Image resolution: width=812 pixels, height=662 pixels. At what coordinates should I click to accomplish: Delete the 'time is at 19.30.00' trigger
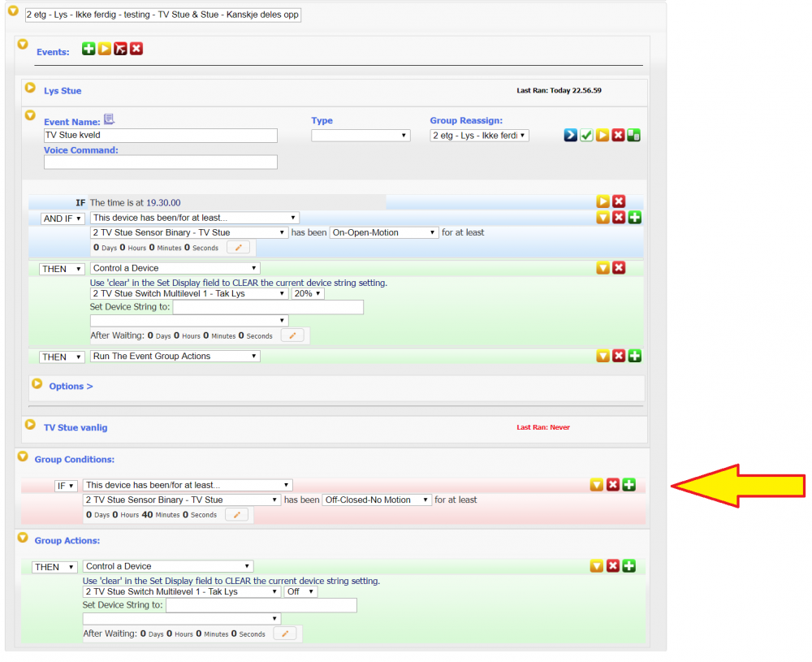619,201
